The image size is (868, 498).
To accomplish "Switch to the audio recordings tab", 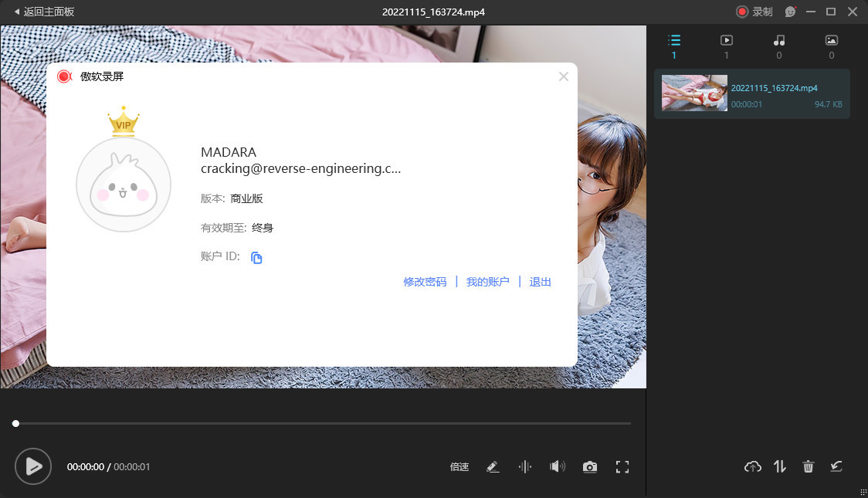I will point(778,40).
